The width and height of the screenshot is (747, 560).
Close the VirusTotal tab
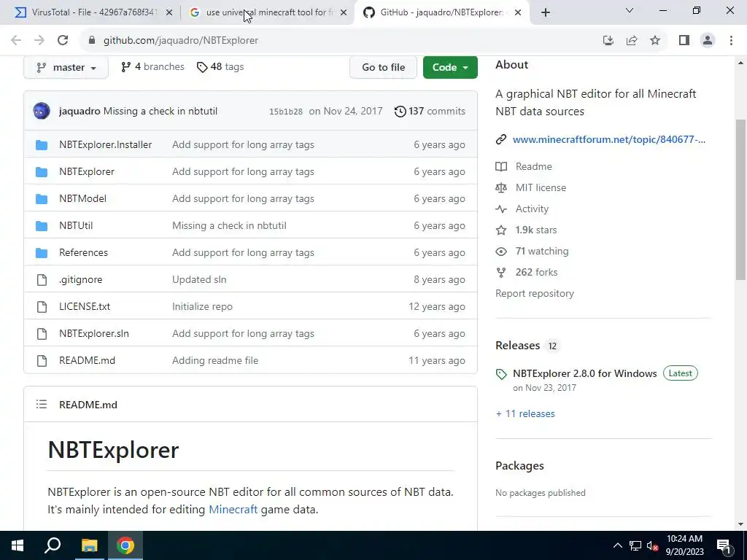click(x=169, y=13)
